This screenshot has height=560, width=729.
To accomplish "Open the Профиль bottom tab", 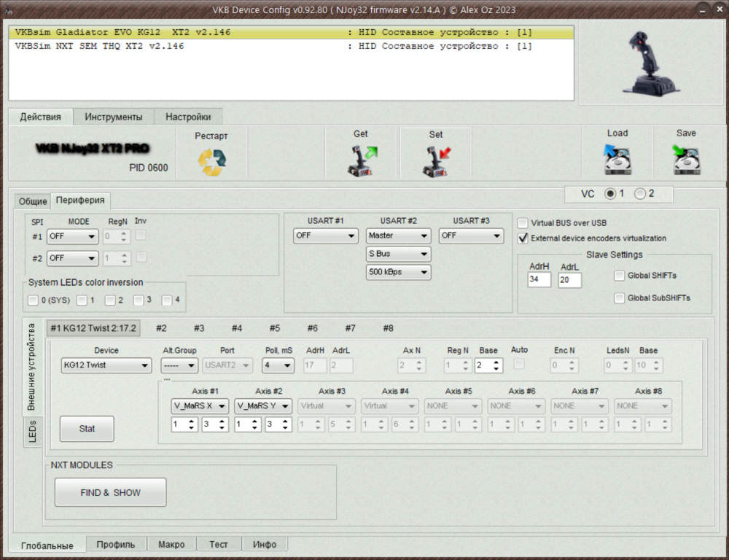I will pyautogui.click(x=116, y=545).
